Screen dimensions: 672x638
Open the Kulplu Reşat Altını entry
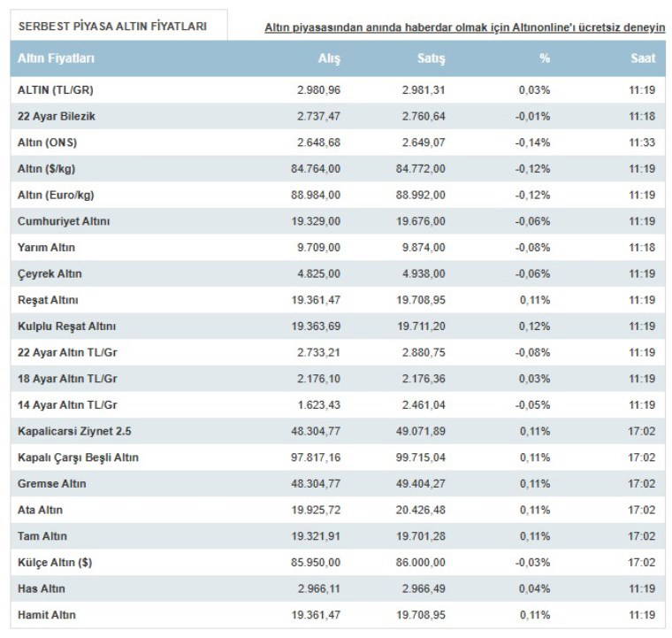(67, 327)
